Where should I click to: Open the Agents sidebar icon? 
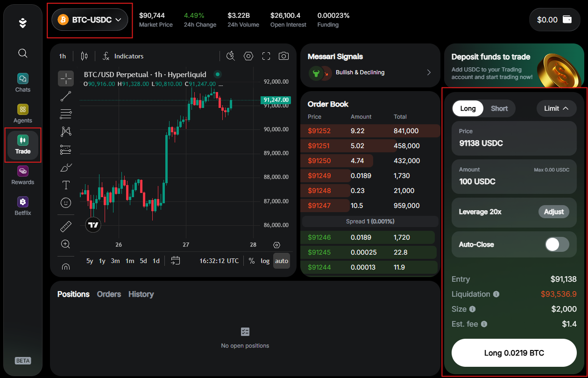click(x=22, y=114)
